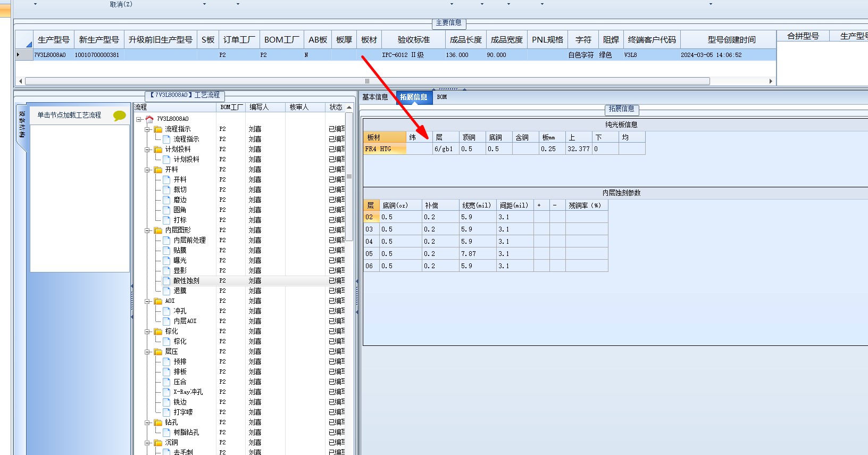Click document icon next to 圆角
The image size is (868, 455).
tap(166, 210)
